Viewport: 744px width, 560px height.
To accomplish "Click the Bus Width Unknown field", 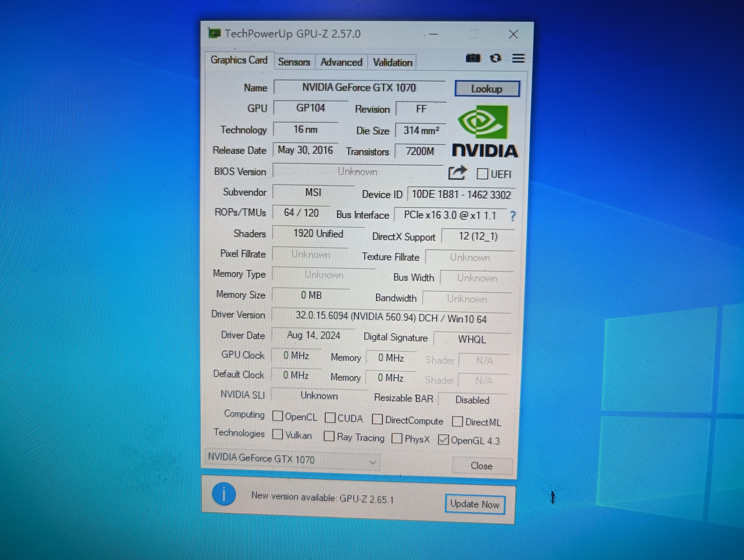I will [x=477, y=278].
